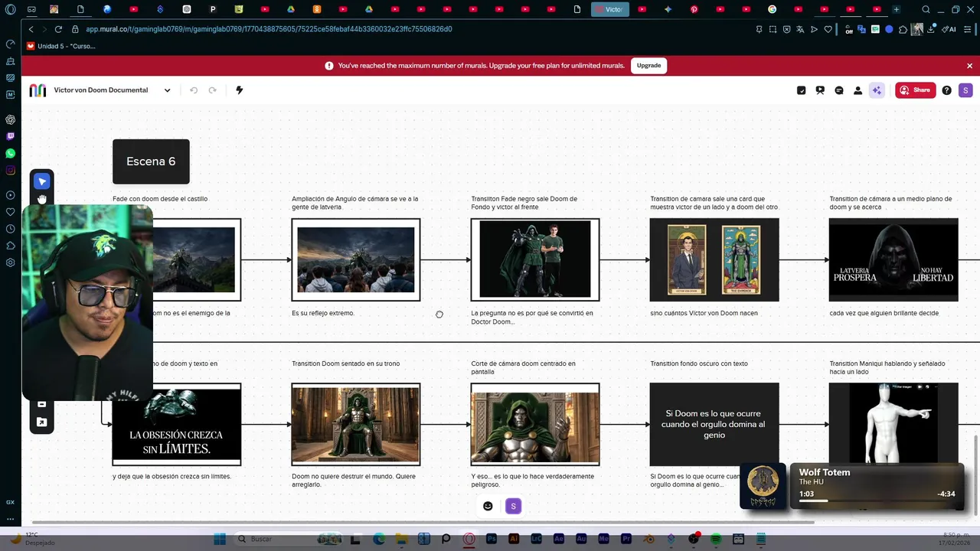980x551 pixels.
Task: Select the dark card 'Si Doom es lo que ocurre'
Action: (x=714, y=424)
